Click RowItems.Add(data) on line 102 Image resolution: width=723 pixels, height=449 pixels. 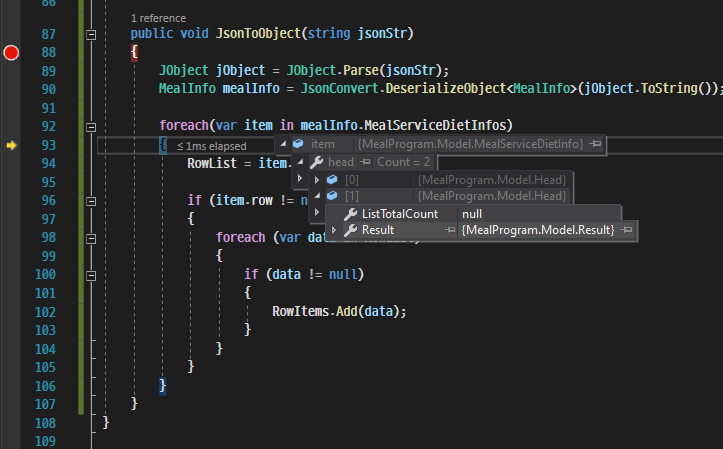tap(335, 312)
